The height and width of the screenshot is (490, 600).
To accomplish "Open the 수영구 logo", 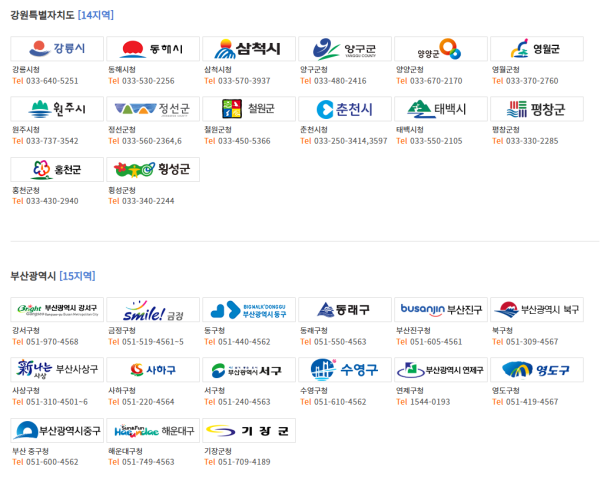I will [x=345, y=370].
